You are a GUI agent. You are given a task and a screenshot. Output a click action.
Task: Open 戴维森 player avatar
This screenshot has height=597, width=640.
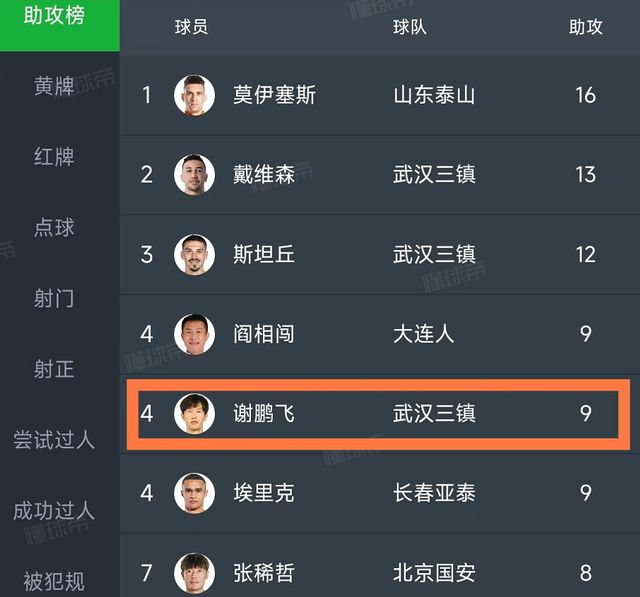click(194, 175)
